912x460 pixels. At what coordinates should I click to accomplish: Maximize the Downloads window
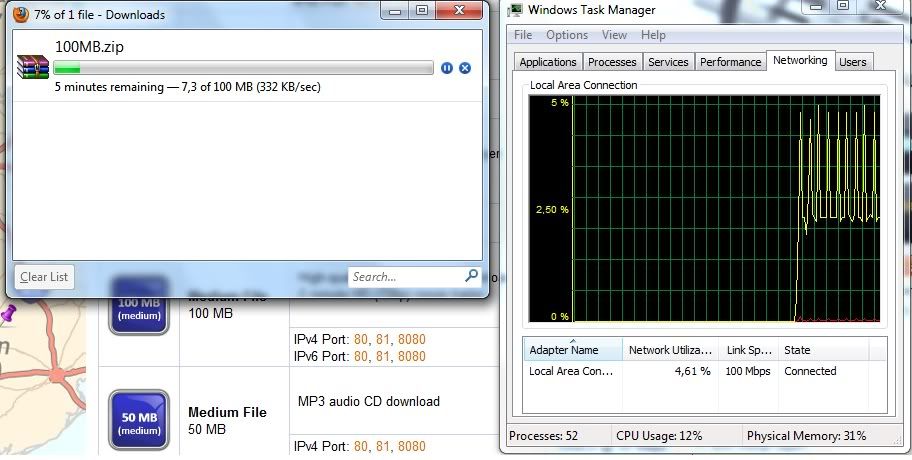pyautogui.click(x=422, y=10)
